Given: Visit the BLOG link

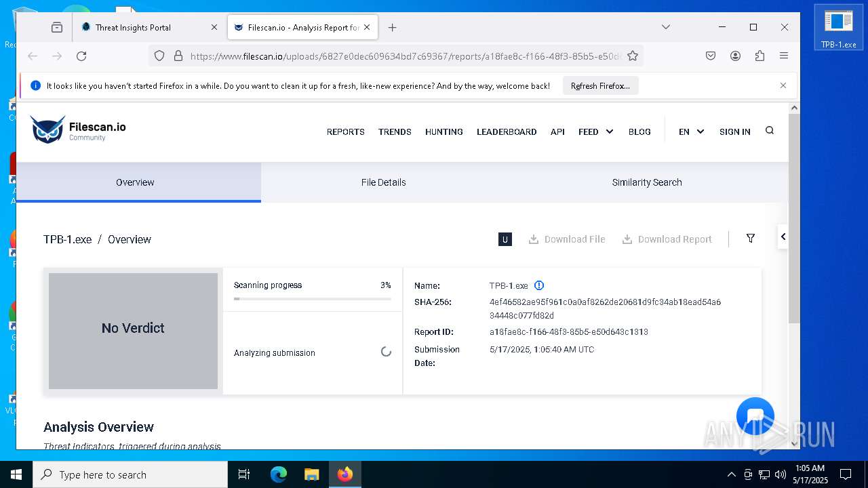Looking at the screenshot, I should click(x=639, y=131).
